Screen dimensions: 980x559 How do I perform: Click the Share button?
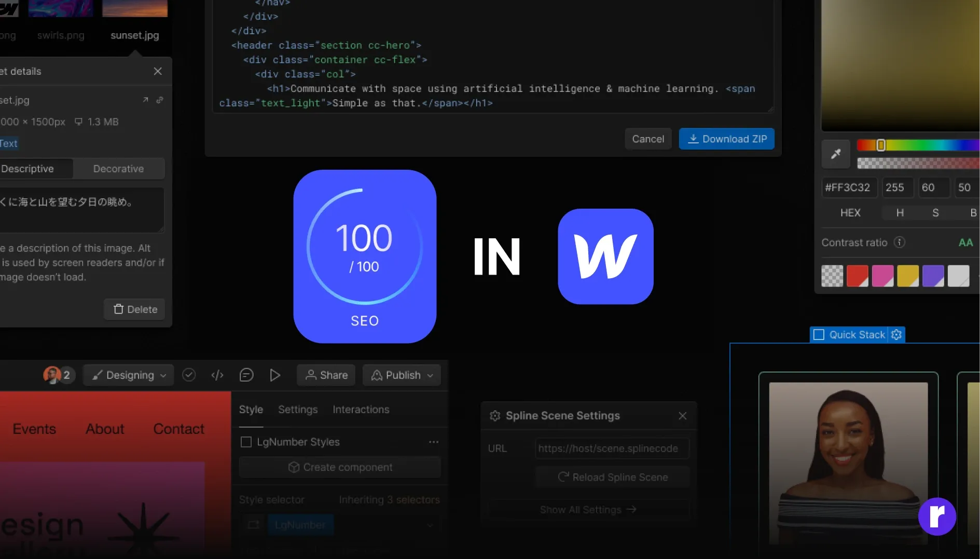tap(326, 375)
